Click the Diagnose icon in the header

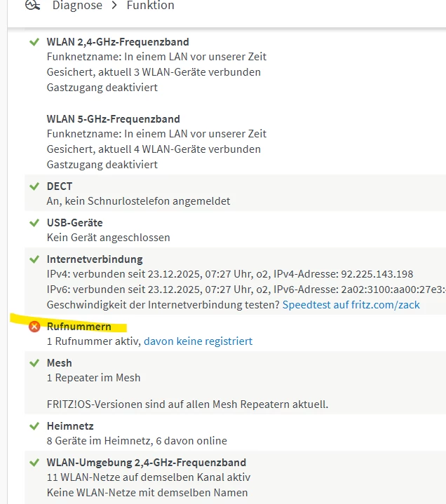tap(32, 5)
